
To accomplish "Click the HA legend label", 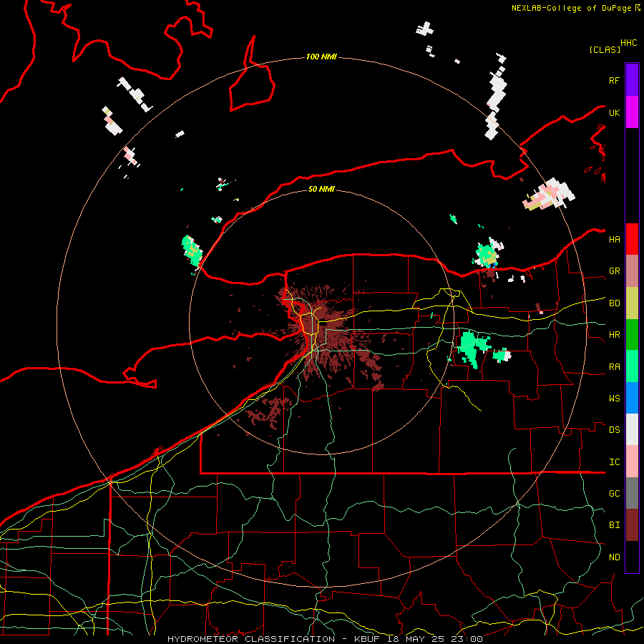I will coord(614,240).
